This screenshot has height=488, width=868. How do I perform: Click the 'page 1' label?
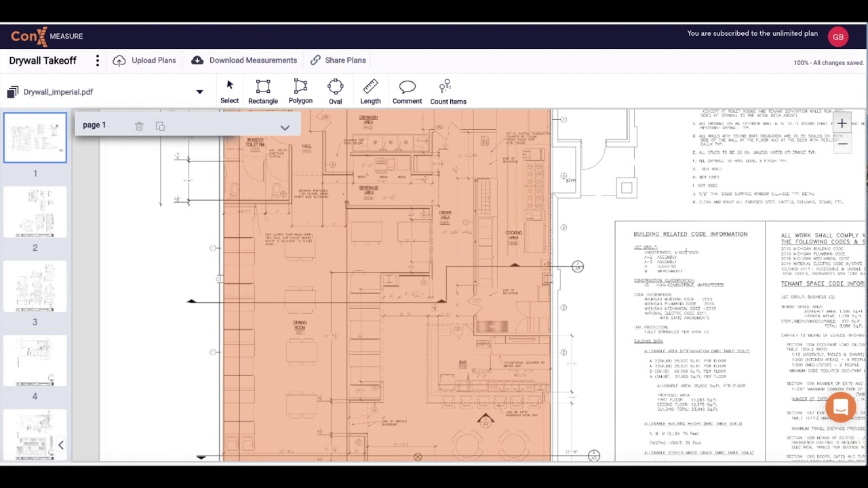click(94, 125)
